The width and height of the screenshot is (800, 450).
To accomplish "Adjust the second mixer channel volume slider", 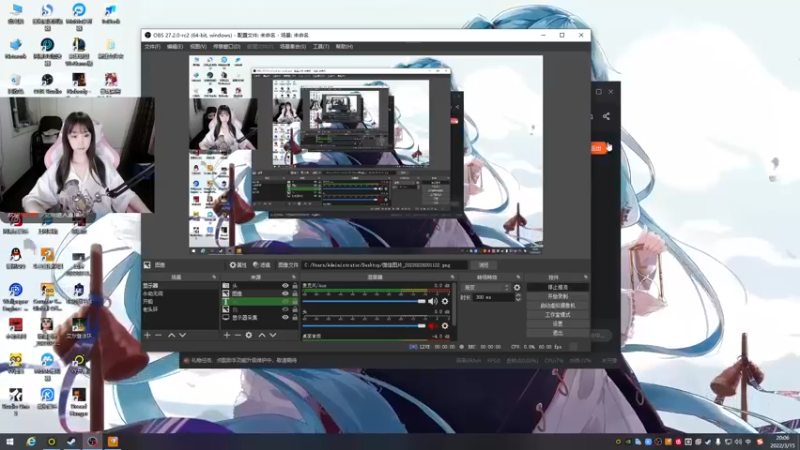I will [x=364, y=326].
